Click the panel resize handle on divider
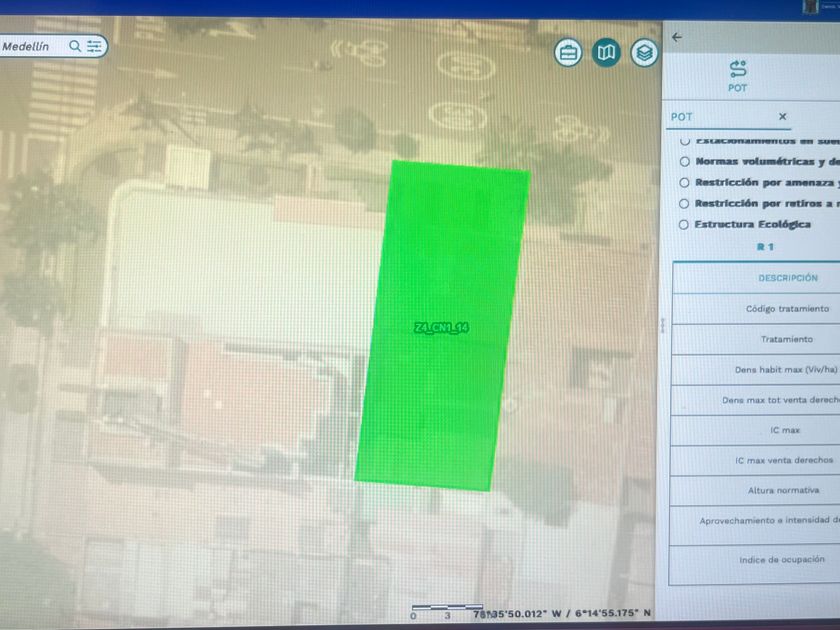The width and height of the screenshot is (840, 630). click(x=662, y=325)
